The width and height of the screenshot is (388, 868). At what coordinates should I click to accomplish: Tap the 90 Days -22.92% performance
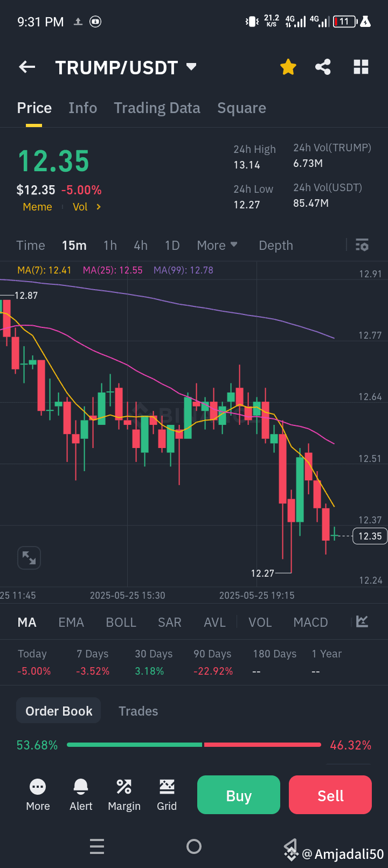coord(213,662)
